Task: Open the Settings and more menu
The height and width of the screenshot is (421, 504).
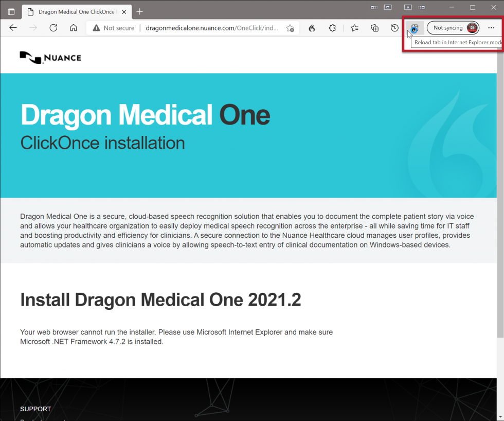Action: click(492, 28)
